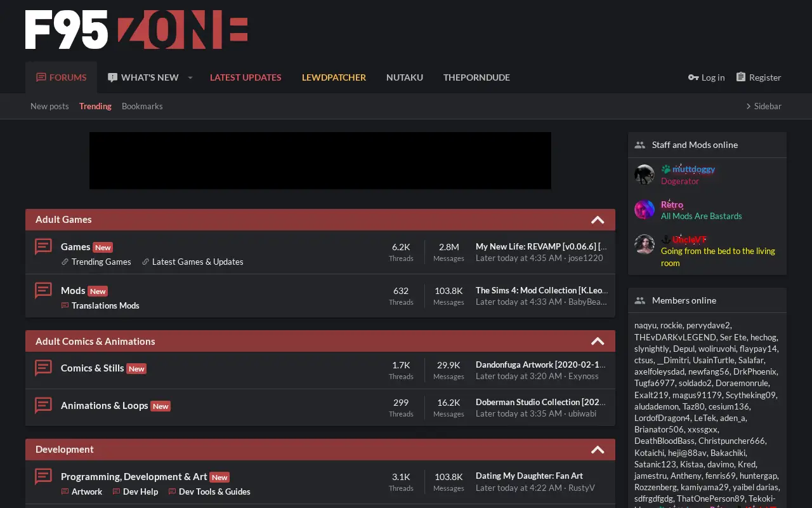Click the Programming, Development & Art forum icon
Image resolution: width=812 pixels, height=508 pixels.
click(x=43, y=476)
